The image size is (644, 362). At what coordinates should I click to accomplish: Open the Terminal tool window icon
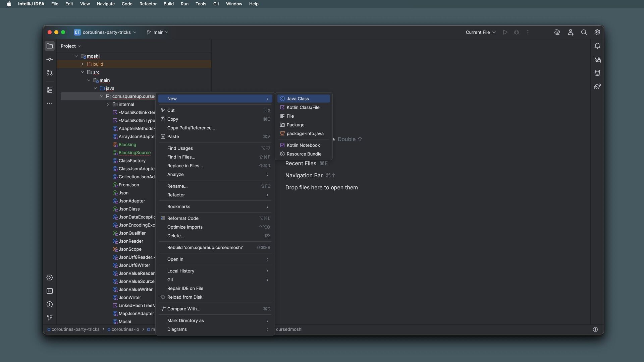[x=50, y=291]
